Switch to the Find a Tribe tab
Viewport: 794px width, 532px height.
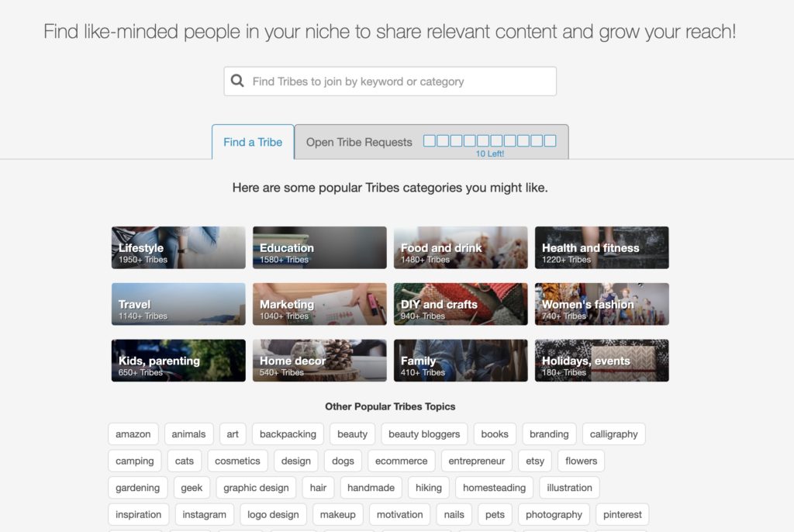pyautogui.click(x=253, y=142)
